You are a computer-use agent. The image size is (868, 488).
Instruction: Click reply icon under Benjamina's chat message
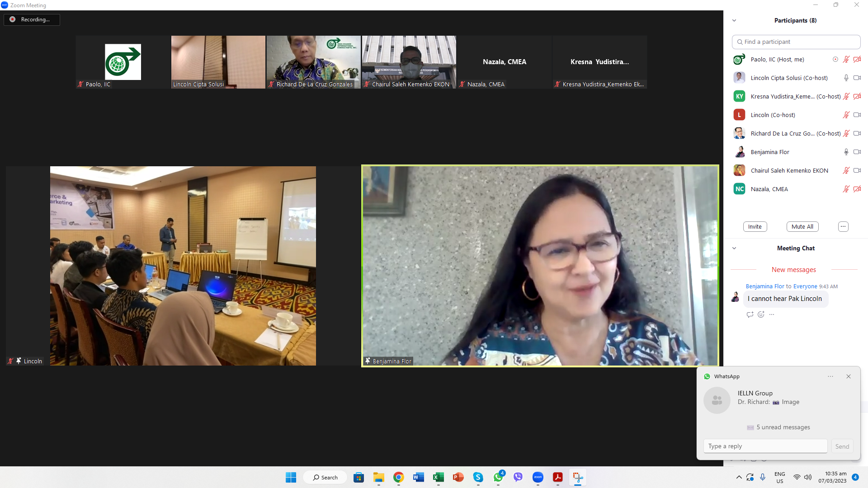750,314
